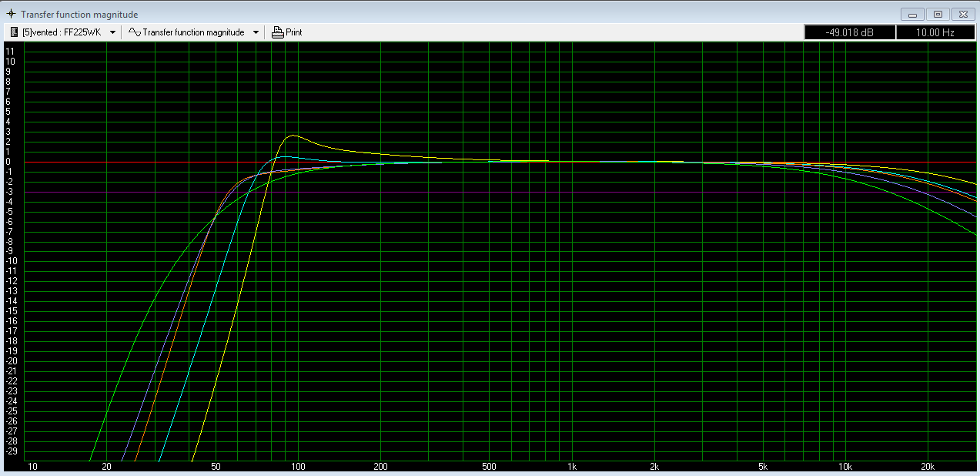
Task: Click the 100 label on frequency axis
Action: (298, 468)
